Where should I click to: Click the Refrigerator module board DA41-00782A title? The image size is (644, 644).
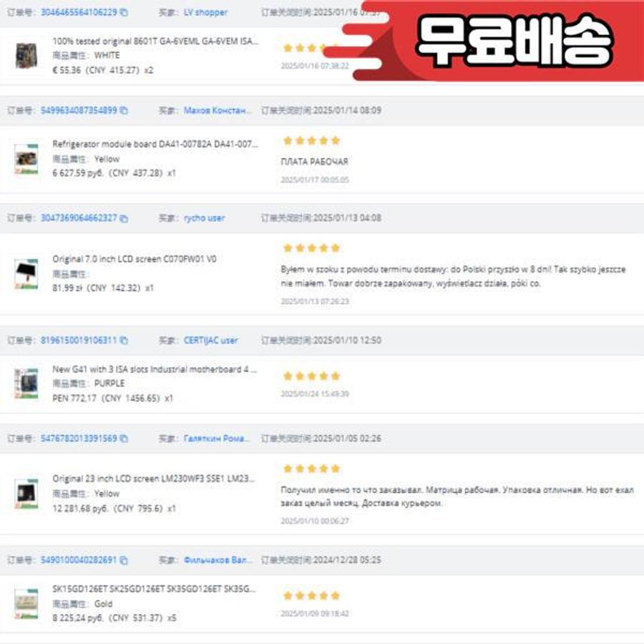click(155, 144)
